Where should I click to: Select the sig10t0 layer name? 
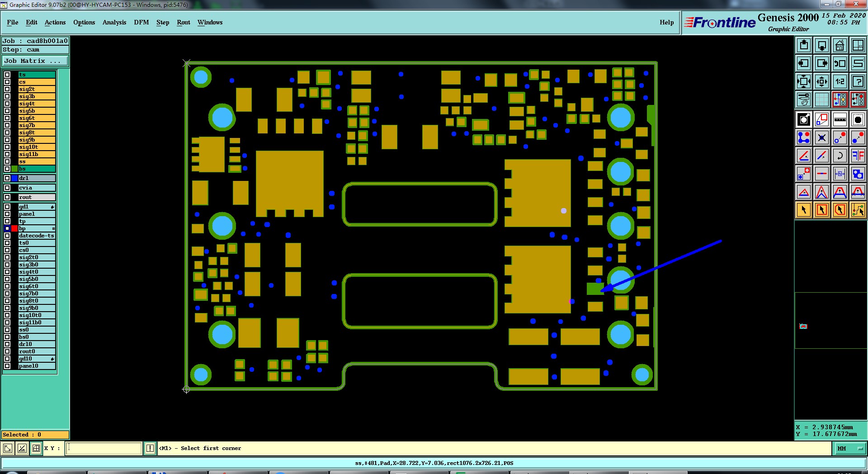tap(37, 315)
